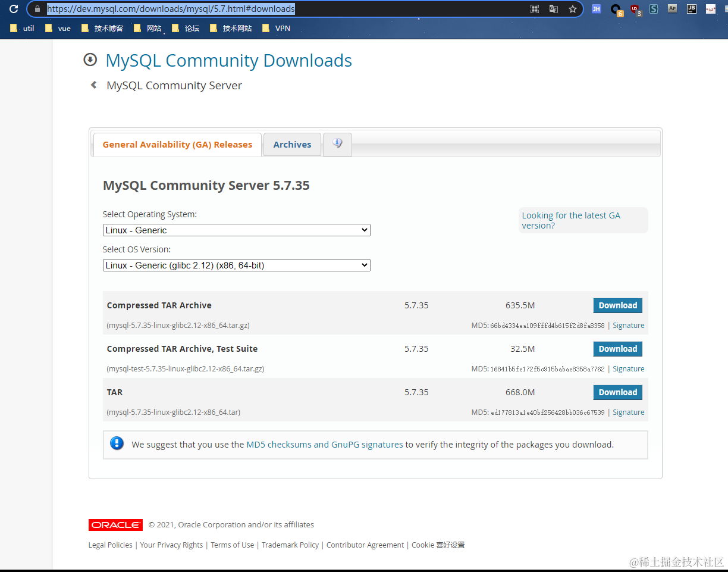Click MD5 value starting with ed177813
The image size is (728, 572).
click(x=547, y=412)
